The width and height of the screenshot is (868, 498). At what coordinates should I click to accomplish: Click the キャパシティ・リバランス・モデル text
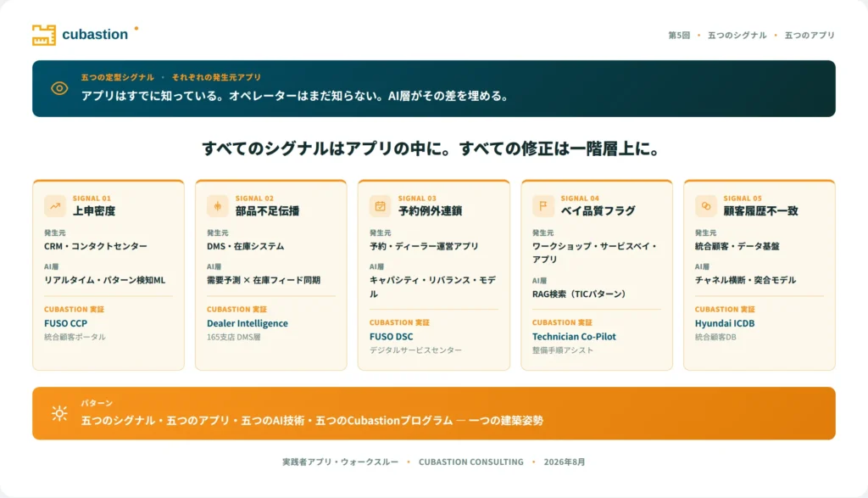(x=433, y=287)
